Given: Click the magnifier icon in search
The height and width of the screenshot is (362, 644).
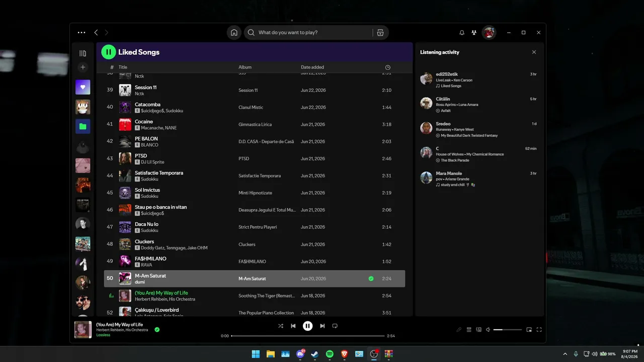Looking at the screenshot, I should (252, 32).
